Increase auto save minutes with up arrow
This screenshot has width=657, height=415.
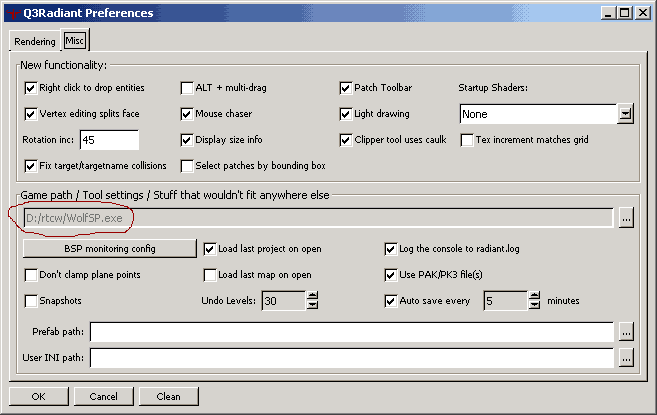point(534,296)
